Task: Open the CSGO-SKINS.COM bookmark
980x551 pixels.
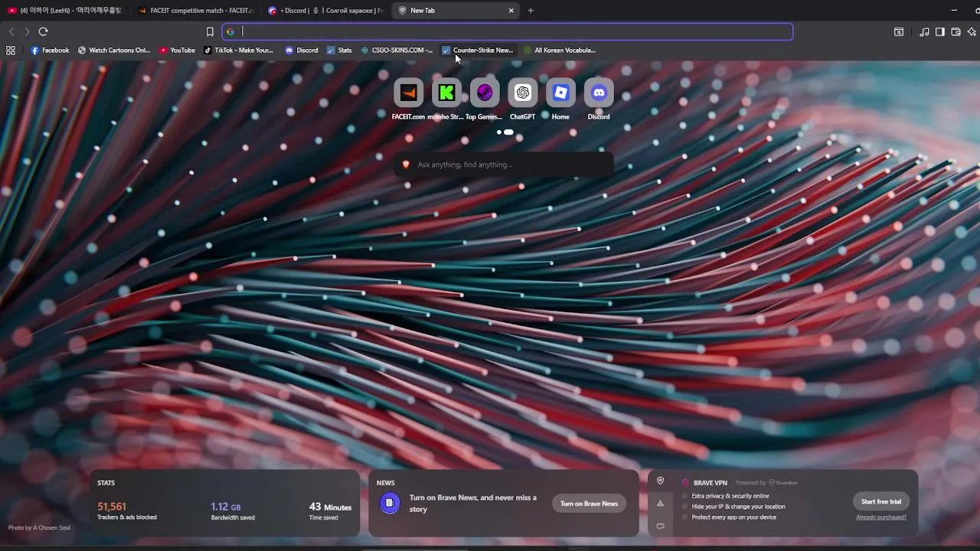Action: pyautogui.click(x=397, y=51)
